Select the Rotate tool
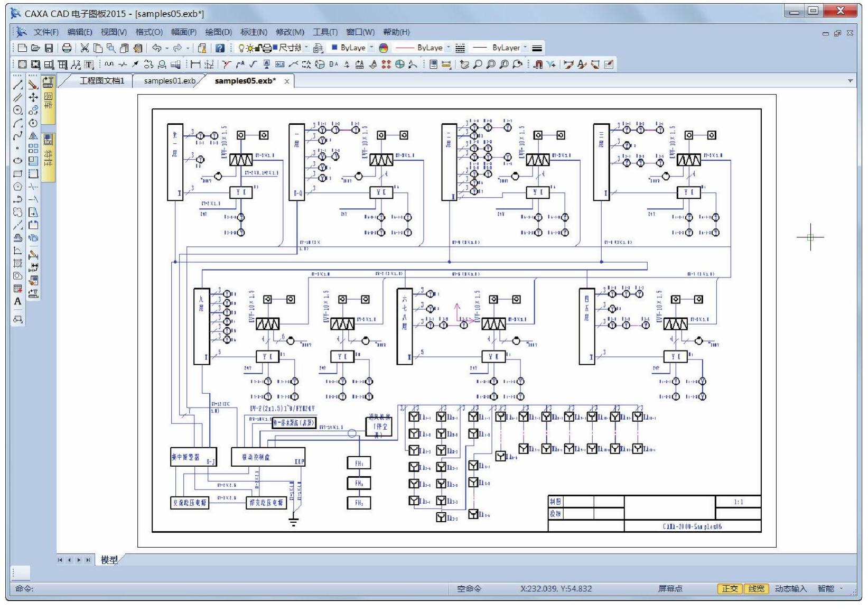This screenshot has width=868, height=610. pyautogui.click(x=33, y=123)
